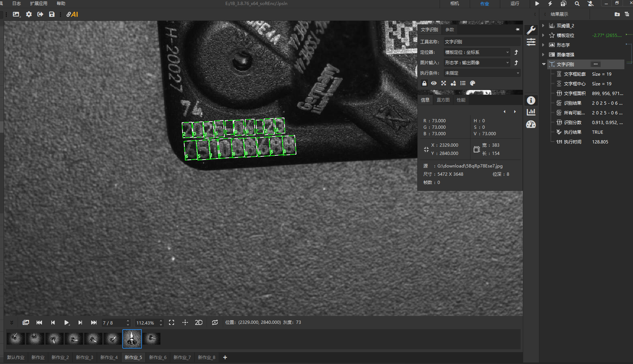Expand the 模板定位 tree node

click(543, 36)
